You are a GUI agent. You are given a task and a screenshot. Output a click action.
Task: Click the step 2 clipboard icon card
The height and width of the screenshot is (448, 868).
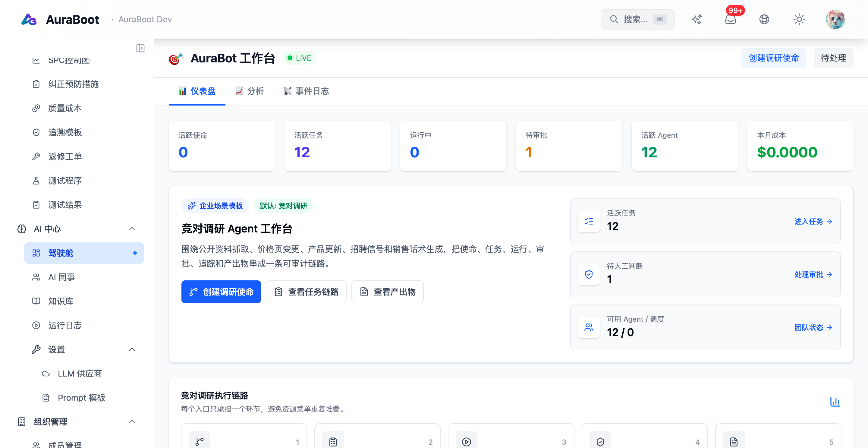(x=377, y=436)
